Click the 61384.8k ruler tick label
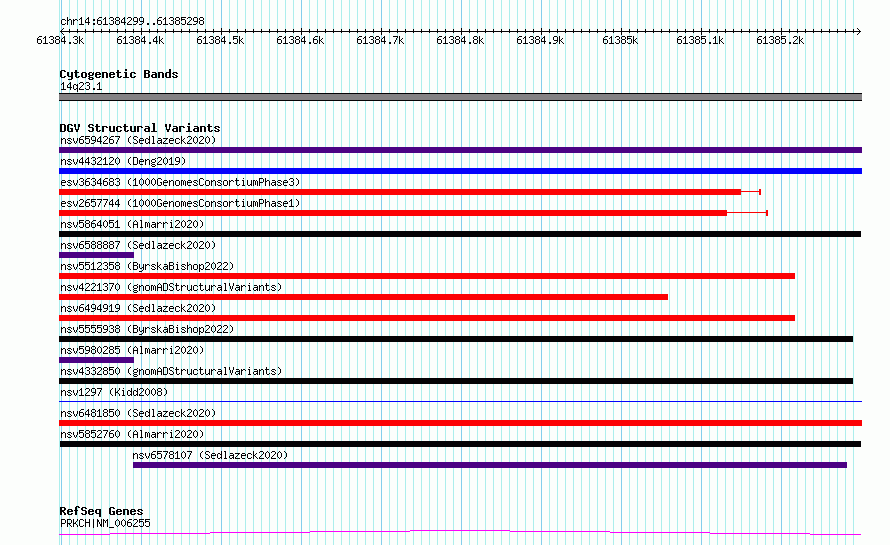The width and height of the screenshot is (890, 545). (460, 40)
